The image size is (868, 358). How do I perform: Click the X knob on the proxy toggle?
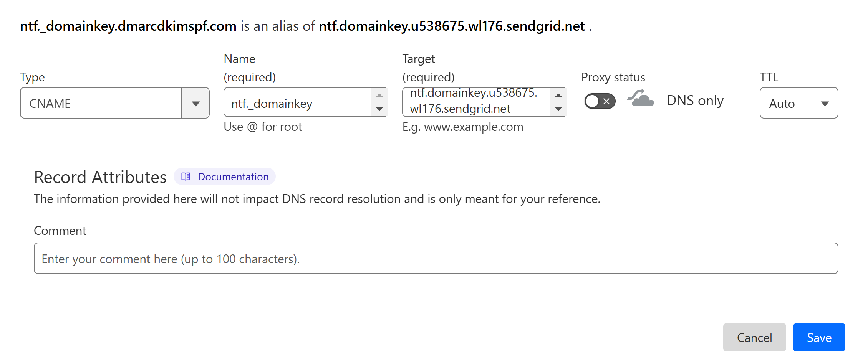606,101
